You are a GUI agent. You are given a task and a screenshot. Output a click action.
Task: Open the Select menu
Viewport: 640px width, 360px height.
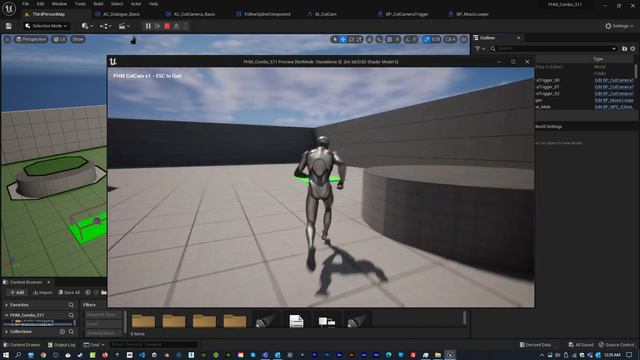point(117,4)
